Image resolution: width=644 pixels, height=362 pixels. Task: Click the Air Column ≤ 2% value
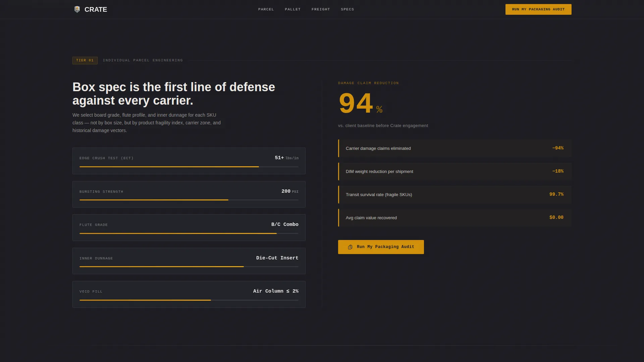[x=276, y=291]
